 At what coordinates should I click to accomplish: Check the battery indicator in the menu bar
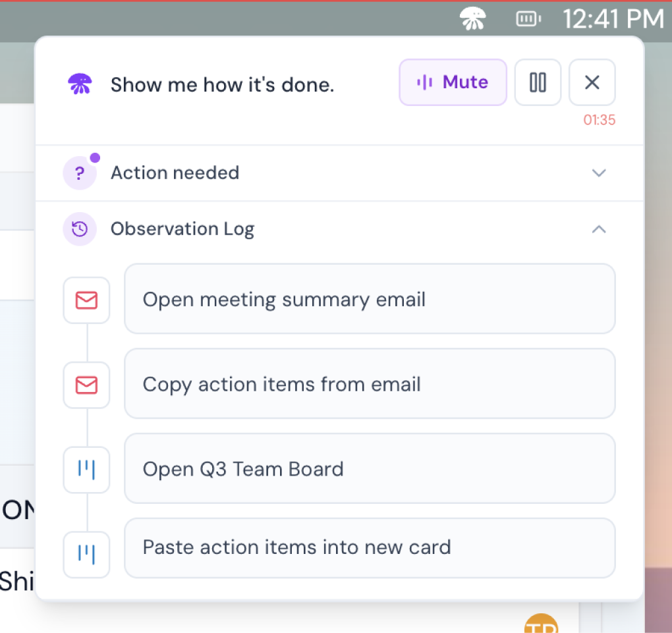coord(528,19)
